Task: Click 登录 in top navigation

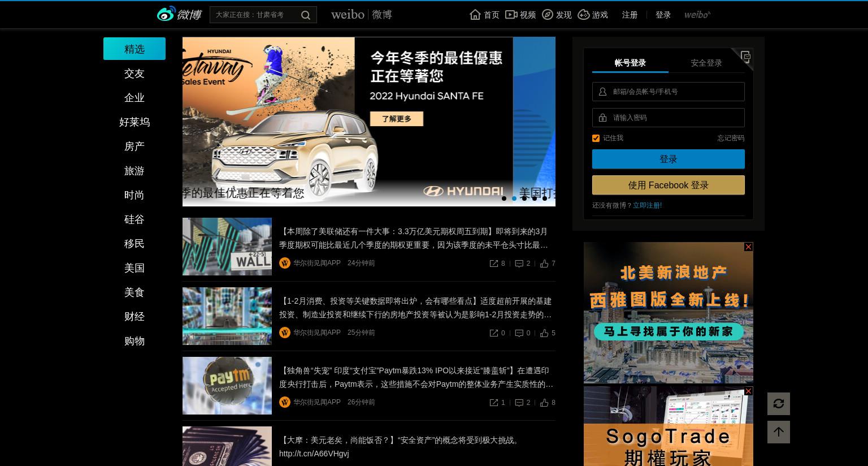Action: coord(663,15)
